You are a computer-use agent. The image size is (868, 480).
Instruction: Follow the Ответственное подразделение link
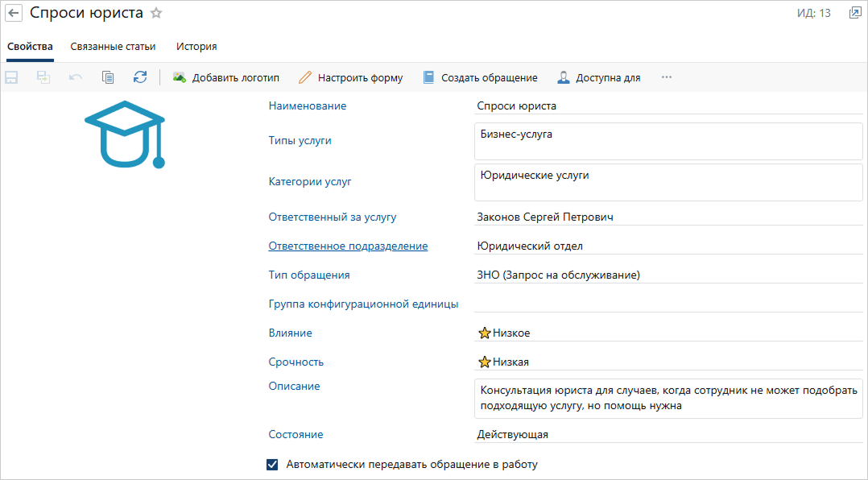click(x=348, y=246)
